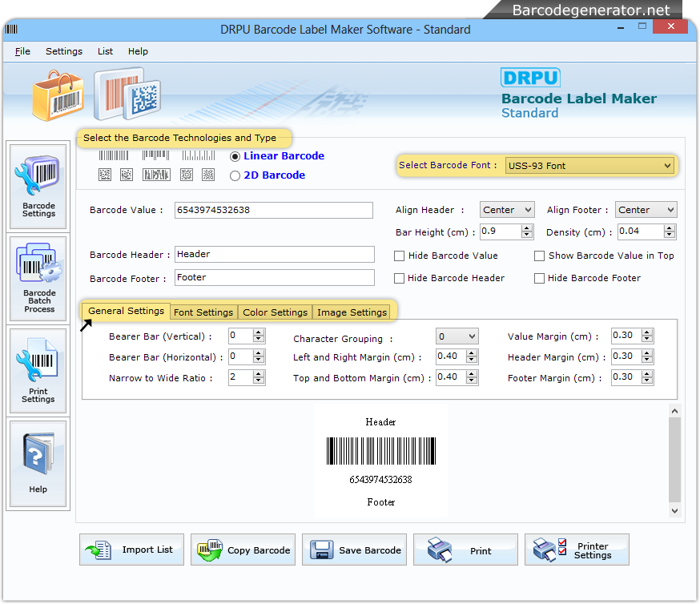Increase Left and Right Margin value

click(x=472, y=353)
